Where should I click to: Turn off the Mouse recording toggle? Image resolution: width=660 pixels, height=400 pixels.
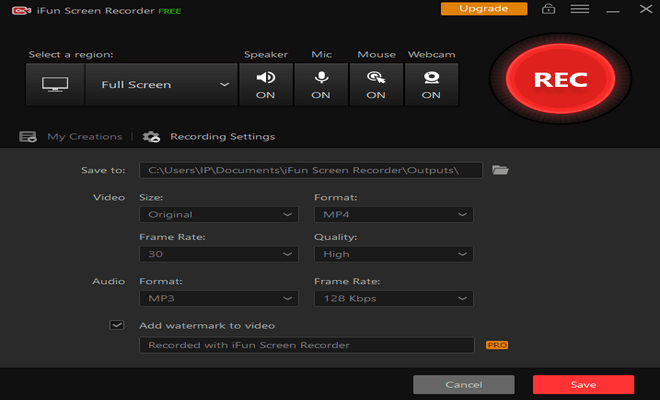pyautogui.click(x=376, y=84)
